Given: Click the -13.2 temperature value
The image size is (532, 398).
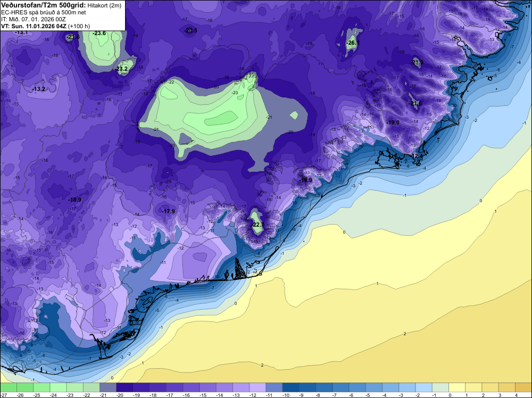Looking at the screenshot, I should (38, 89).
